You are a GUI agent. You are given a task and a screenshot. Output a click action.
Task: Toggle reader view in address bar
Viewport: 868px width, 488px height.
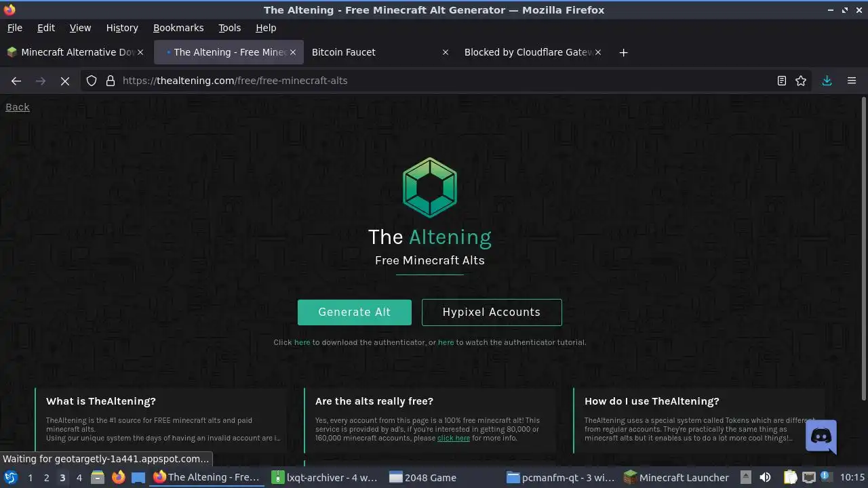click(782, 81)
